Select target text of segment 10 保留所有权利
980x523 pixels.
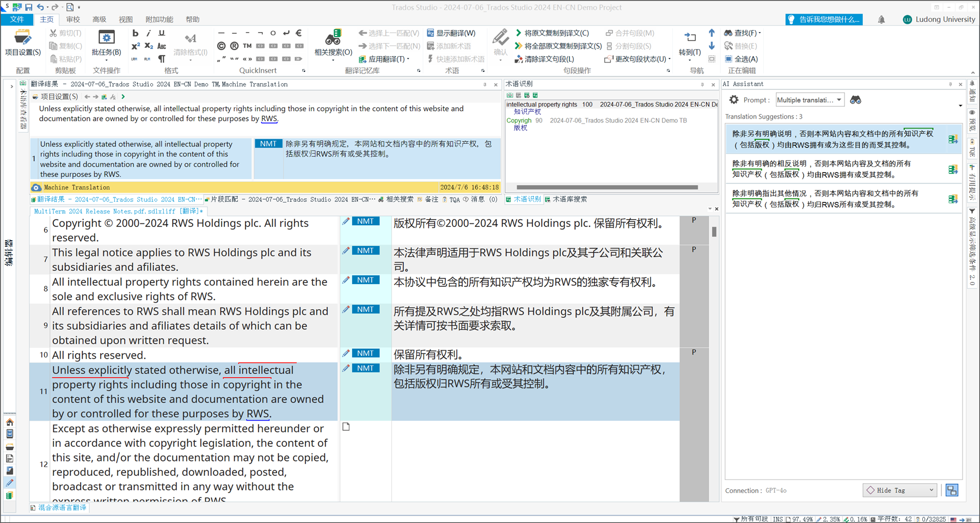point(428,355)
